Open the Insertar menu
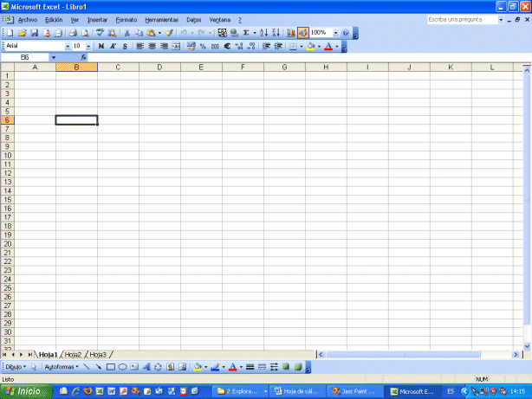532x399 pixels. [x=97, y=20]
